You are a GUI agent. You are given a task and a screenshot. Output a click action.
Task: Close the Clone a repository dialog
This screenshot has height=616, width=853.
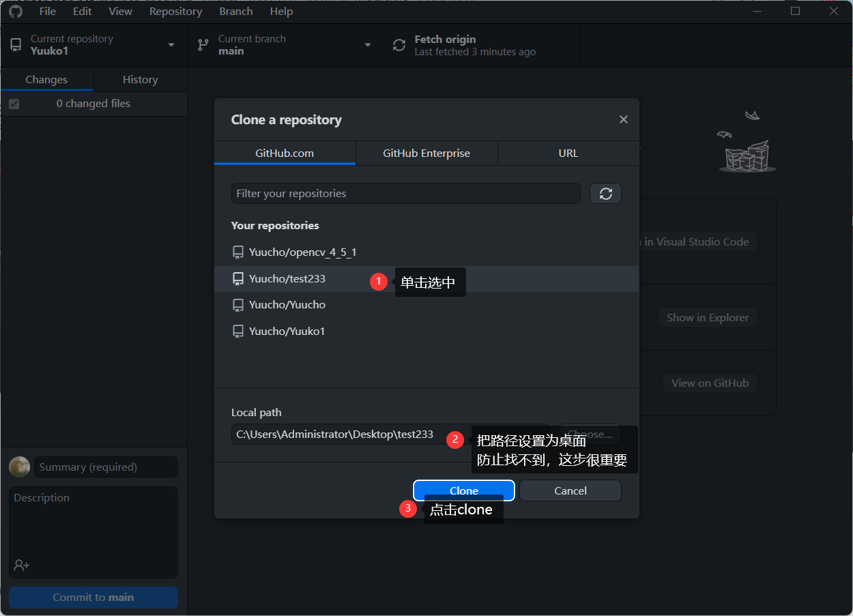click(x=623, y=119)
